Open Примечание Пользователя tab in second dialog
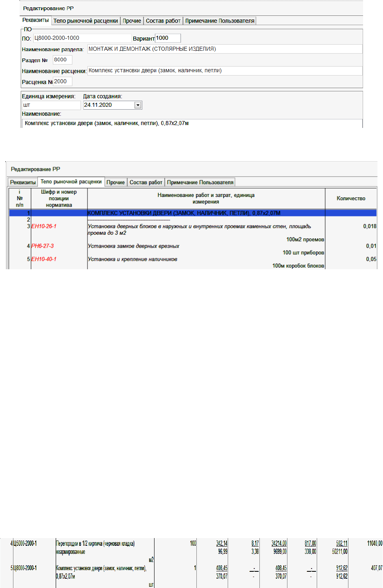 (200, 182)
